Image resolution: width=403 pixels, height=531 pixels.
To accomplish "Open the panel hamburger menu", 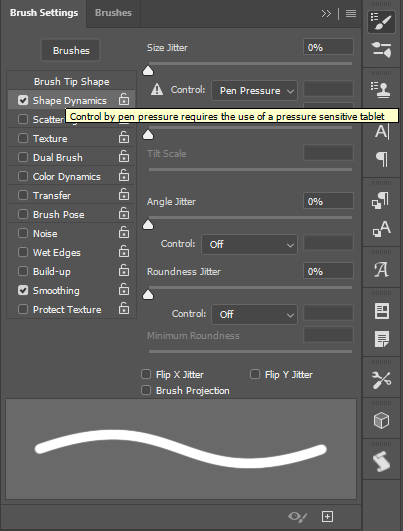I will click(351, 13).
